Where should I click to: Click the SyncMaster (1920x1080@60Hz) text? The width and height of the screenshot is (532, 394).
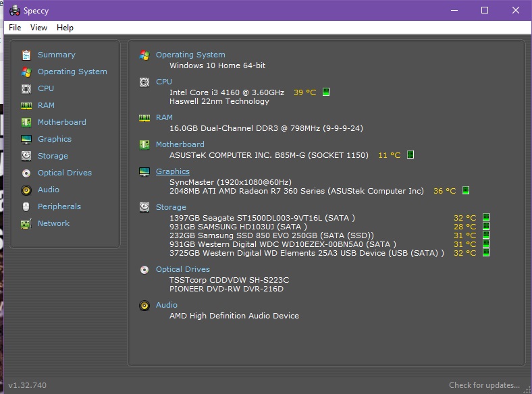[x=230, y=182]
